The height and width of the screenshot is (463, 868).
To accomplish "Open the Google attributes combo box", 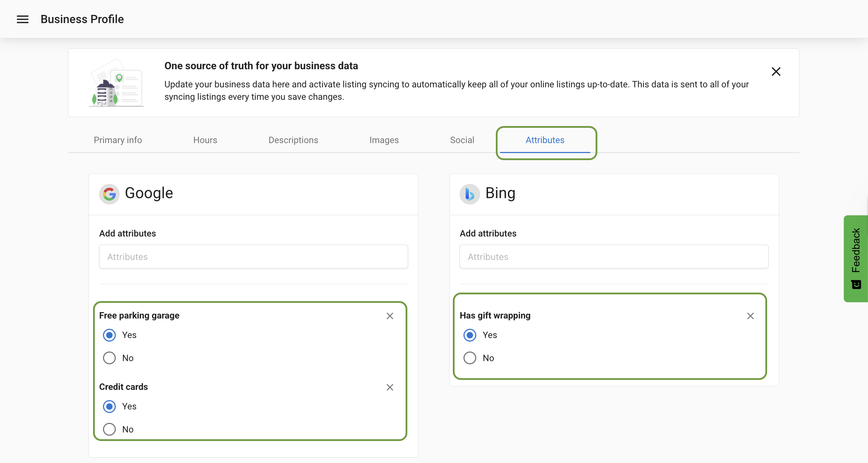I will coord(253,256).
